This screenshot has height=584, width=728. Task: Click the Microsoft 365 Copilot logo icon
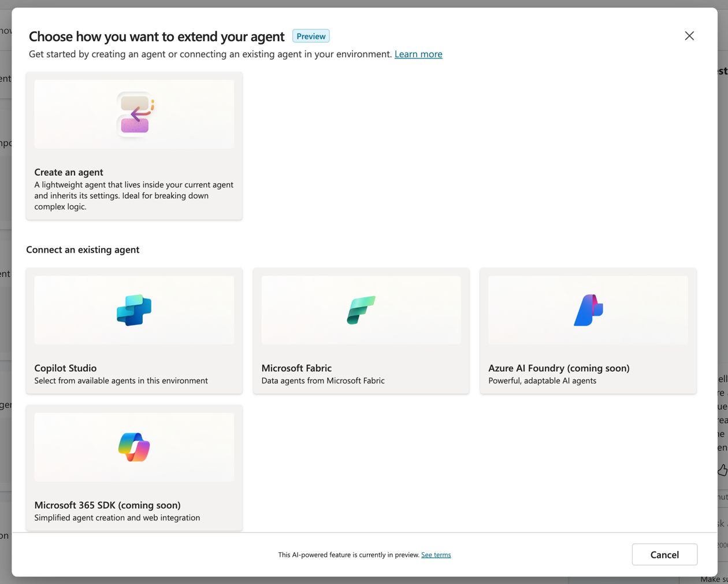point(134,447)
